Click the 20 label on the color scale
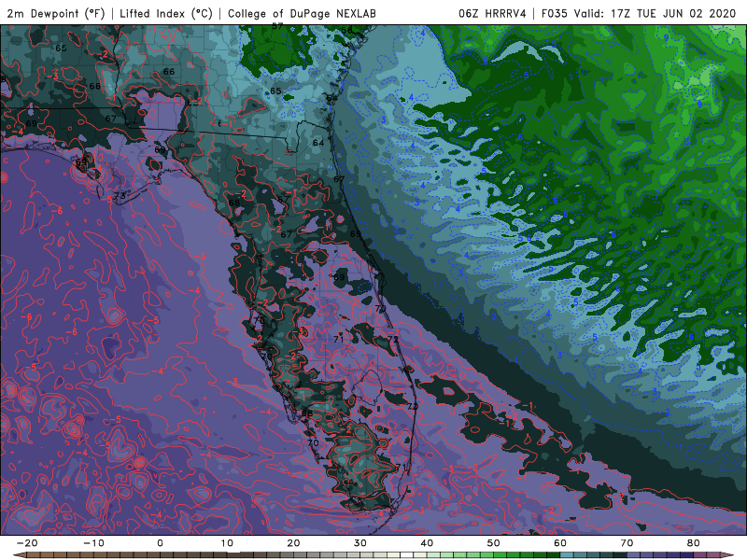 point(293,543)
